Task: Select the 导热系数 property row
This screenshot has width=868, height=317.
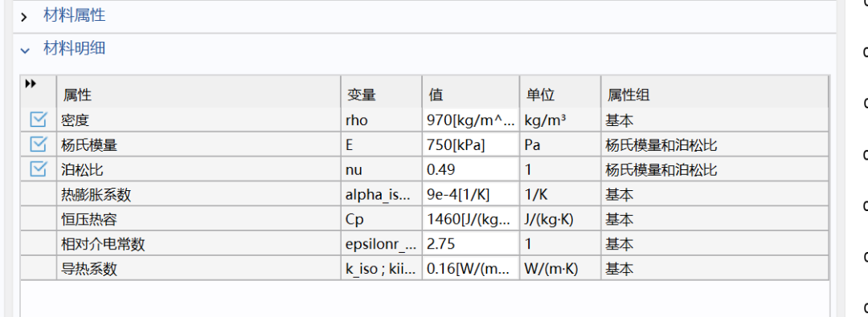Action: [424, 268]
